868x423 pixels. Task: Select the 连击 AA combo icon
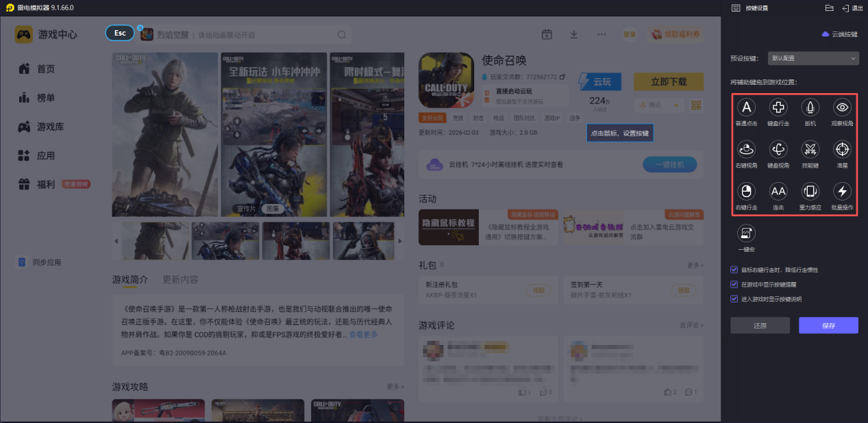(x=778, y=191)
